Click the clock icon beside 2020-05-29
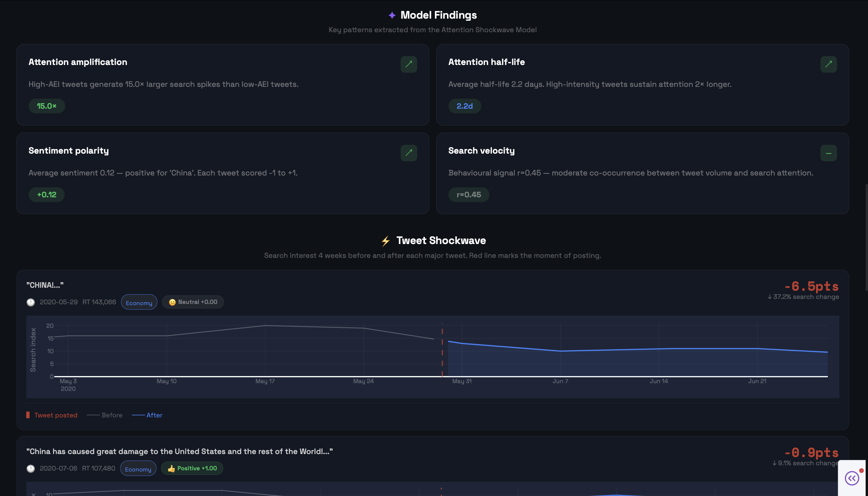This screenshot has width=868, height=496. click(x=31, y=302)
